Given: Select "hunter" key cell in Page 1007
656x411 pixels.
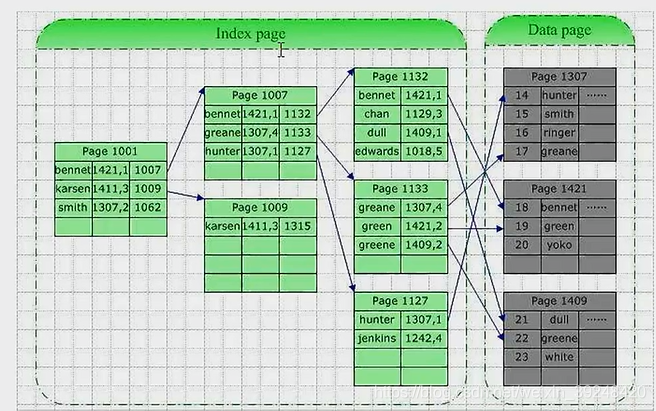Looking at the screenshot, I should pos(223,152).
